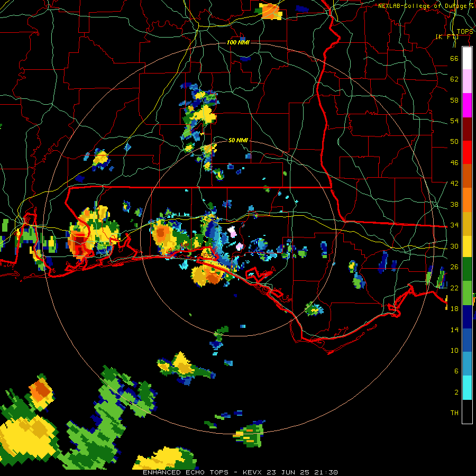Click the '6' legend value

456,371
